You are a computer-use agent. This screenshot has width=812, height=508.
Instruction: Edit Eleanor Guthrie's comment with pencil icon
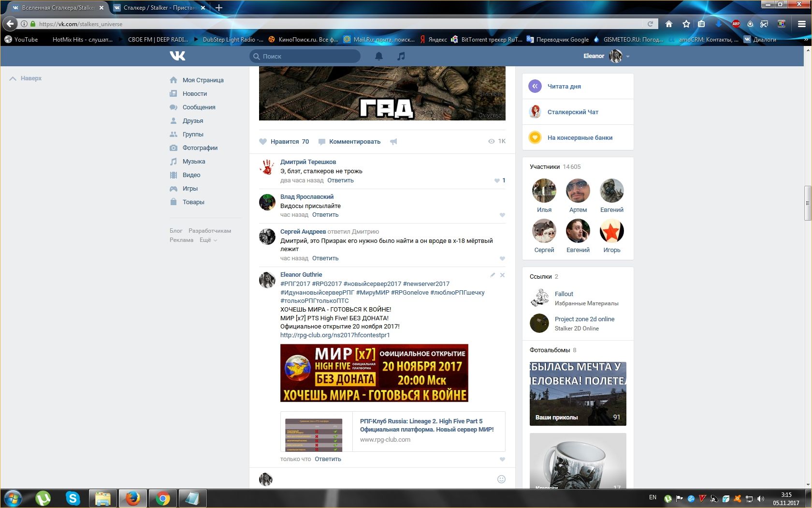[x=493, y=275]
